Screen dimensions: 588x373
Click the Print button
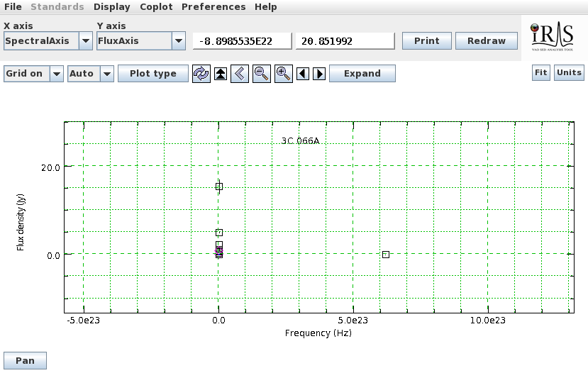pyautogui.click(x=427, y=41)
